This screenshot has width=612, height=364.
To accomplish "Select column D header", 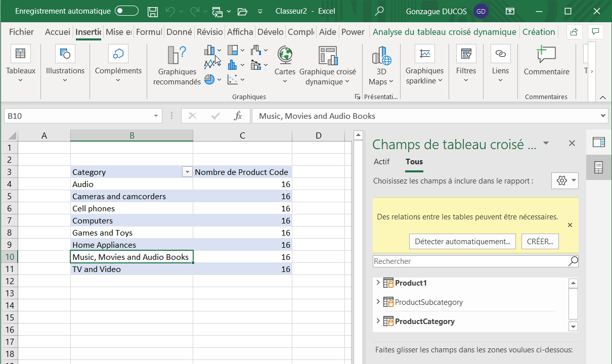I will pyautogui.click(x=318, y=135).
